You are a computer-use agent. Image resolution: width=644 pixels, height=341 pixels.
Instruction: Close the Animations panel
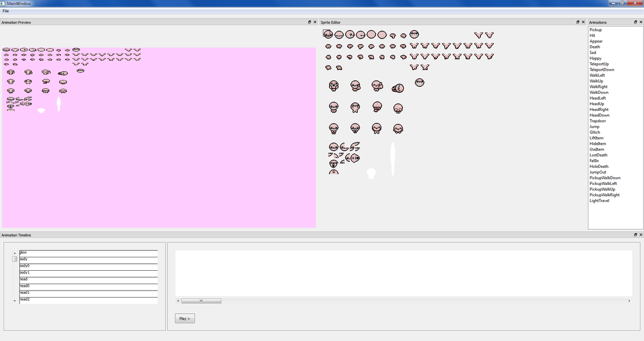click(640, 23)
